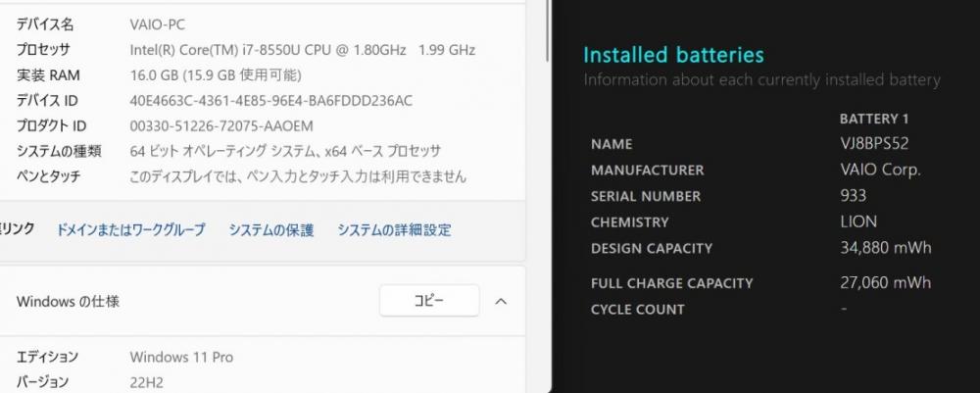The width and height of the screenshot is (980, 393).
Task: Click the バージョン label
Action: [x=42, y=382]
